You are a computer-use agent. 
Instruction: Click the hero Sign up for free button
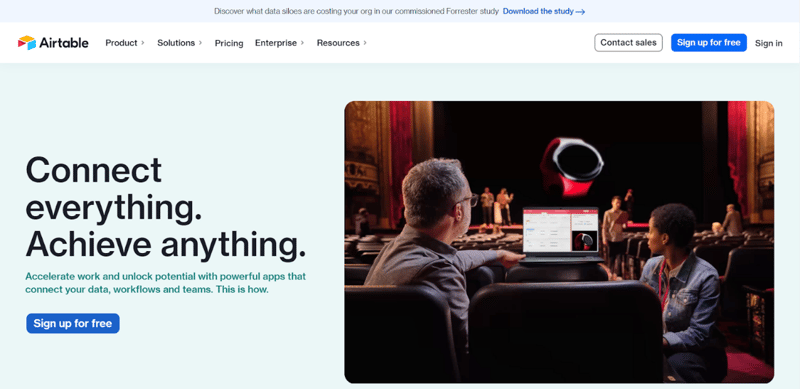coord(73,324)
